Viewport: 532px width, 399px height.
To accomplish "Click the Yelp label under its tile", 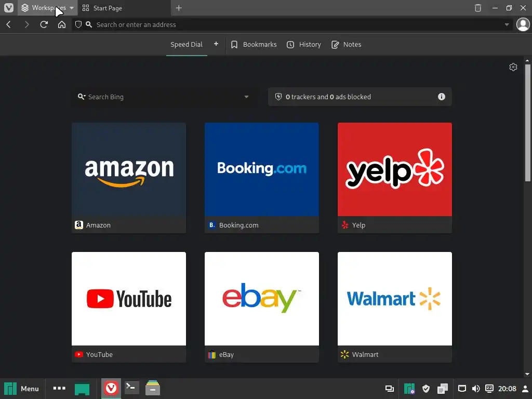I will tap(358, 225).
